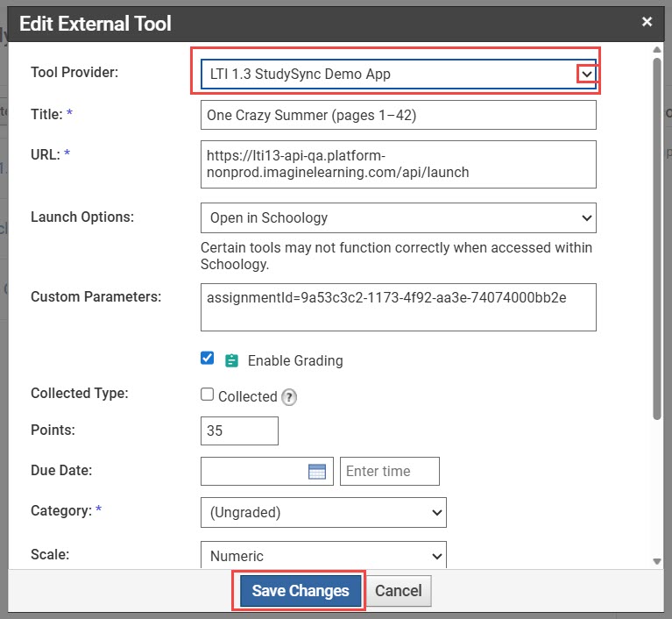Click the Enable Grading label
672x619 pixels.
pos(295,360)
